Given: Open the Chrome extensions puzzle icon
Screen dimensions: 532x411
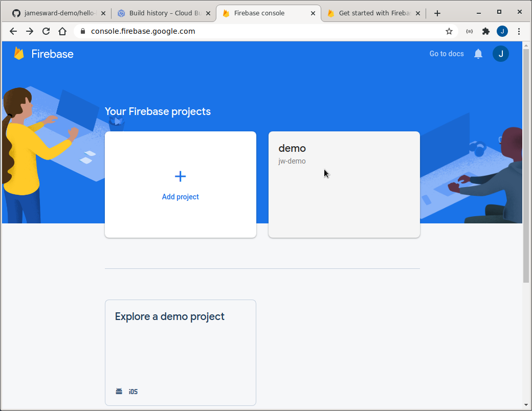Looking at the screenshot, I should (486, 31).
